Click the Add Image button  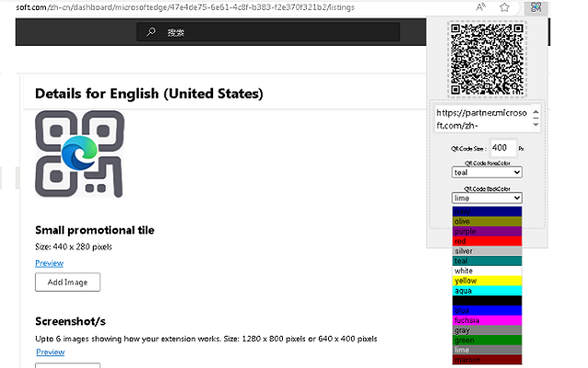point(67,282)
